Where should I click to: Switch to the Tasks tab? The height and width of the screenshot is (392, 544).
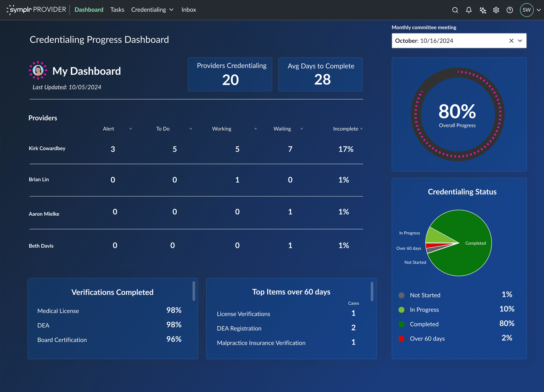(x=117, y=10)
